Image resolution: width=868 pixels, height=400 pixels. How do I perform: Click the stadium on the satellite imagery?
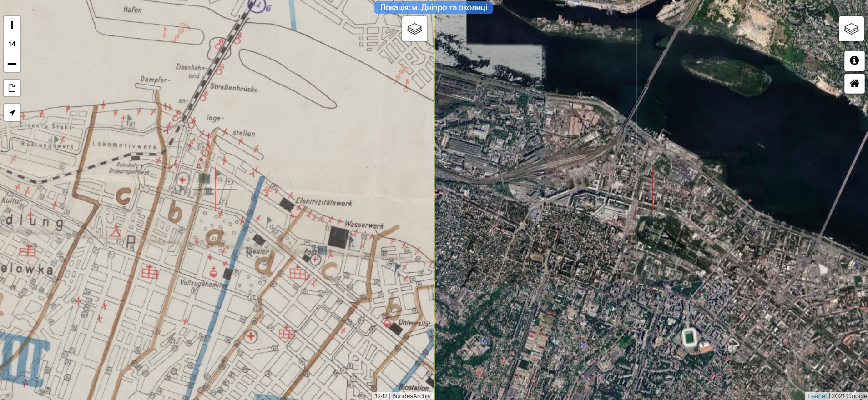click(691, 338)
